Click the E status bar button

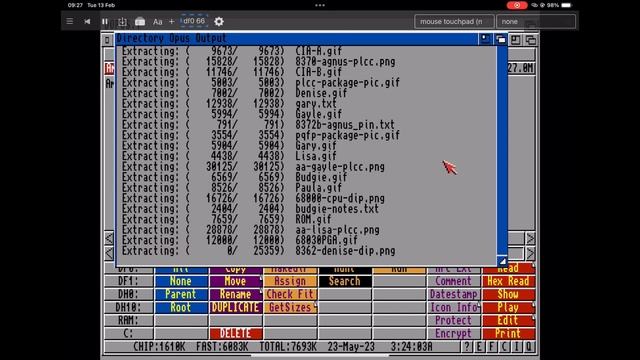pos(480,347)
